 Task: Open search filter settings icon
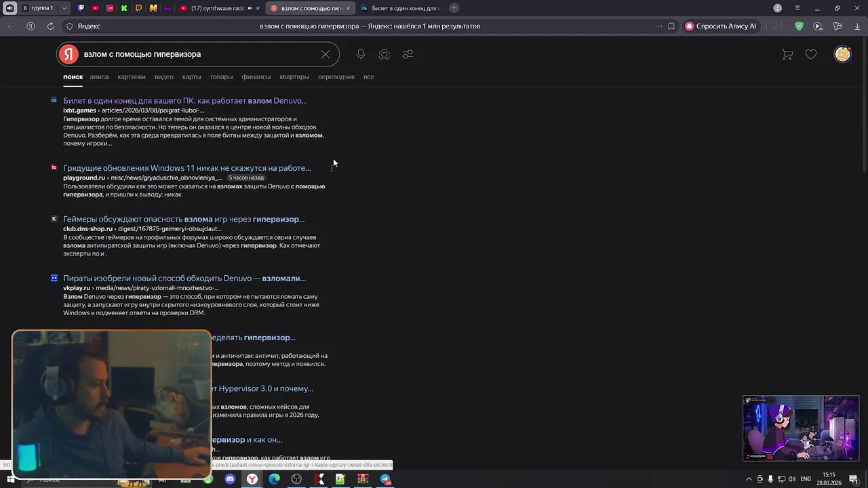tap(408, 54)
